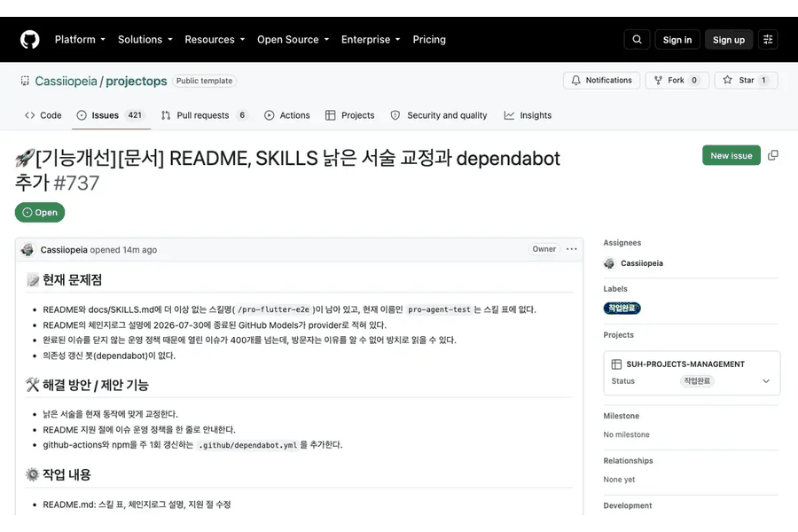The height and width of the screenshot is (532, 798).
Task: Expand the Resources menu
Action: click(x=215, y=39)
